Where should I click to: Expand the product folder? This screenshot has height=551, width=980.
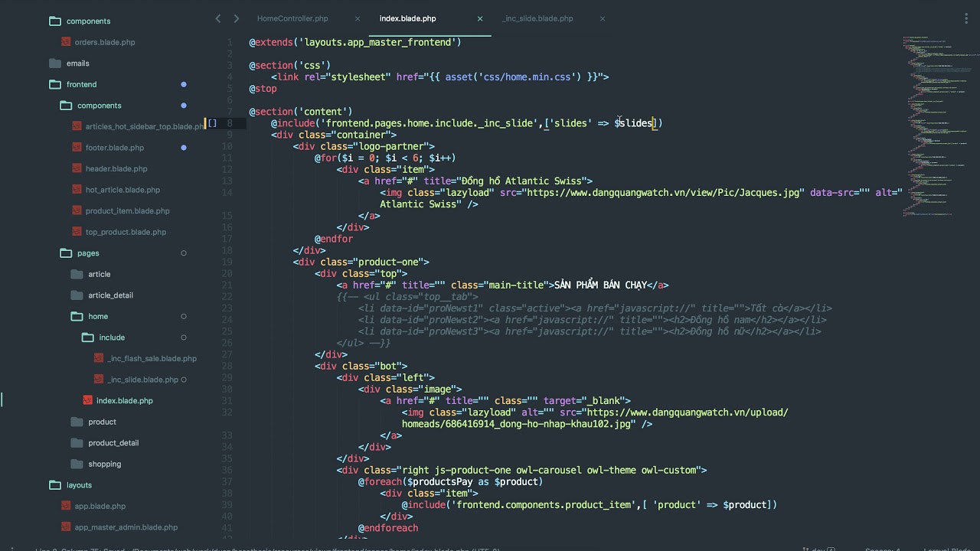tap(77, 422)
